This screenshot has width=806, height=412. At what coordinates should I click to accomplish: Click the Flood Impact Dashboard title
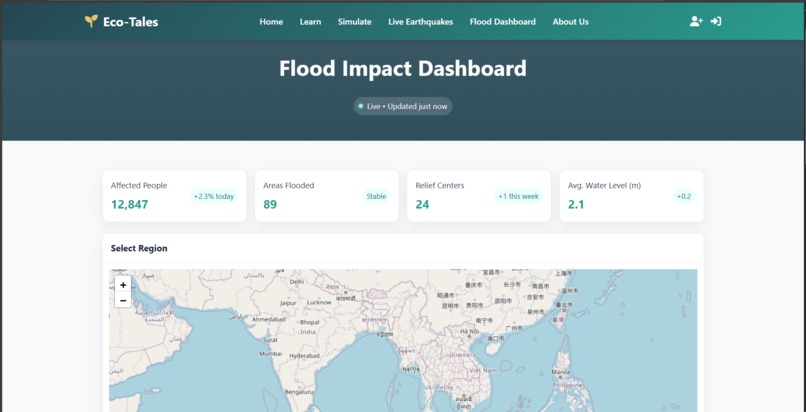[402, 68]
